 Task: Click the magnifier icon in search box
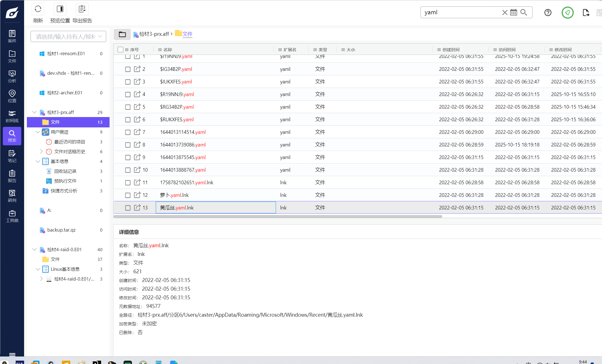(524, 12)
